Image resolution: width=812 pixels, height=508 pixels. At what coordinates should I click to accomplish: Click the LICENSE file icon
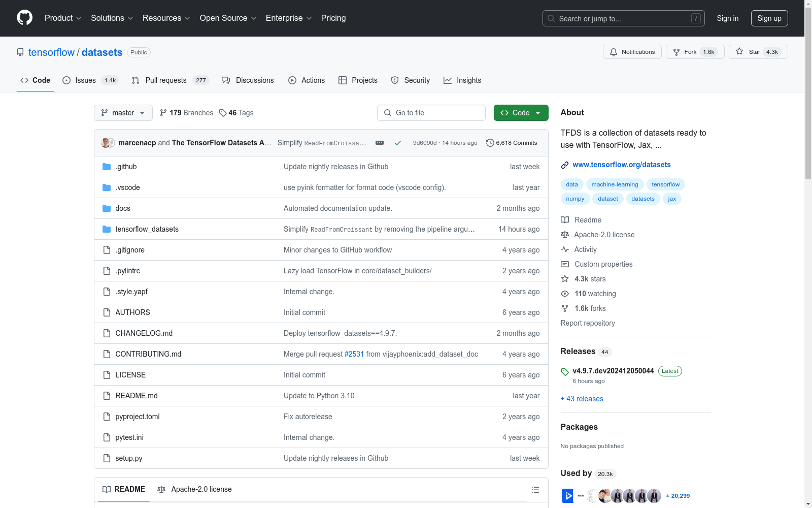(x=107, y=375)
